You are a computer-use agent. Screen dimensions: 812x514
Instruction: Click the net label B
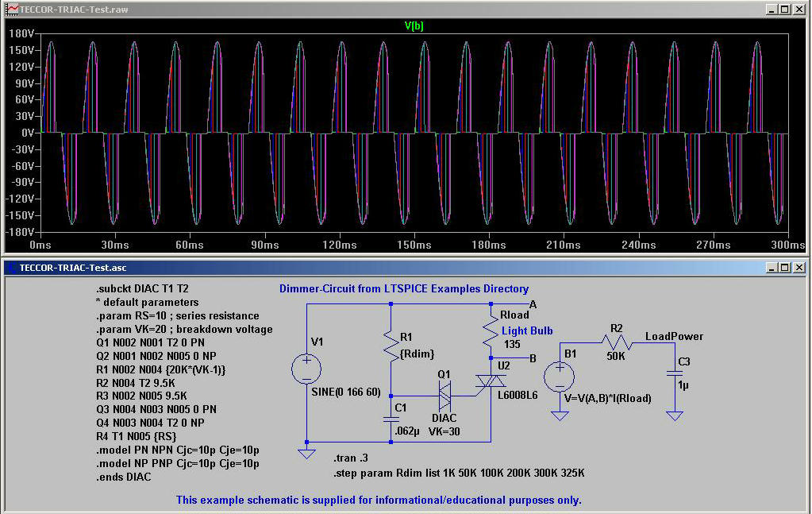(533, 358)
